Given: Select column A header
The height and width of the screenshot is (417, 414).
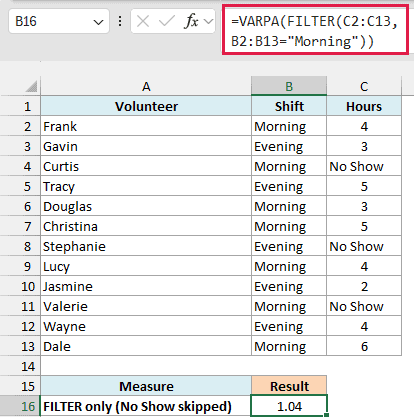Looking at the screenshot, I should pyautogui.click(x=146, y=86).
